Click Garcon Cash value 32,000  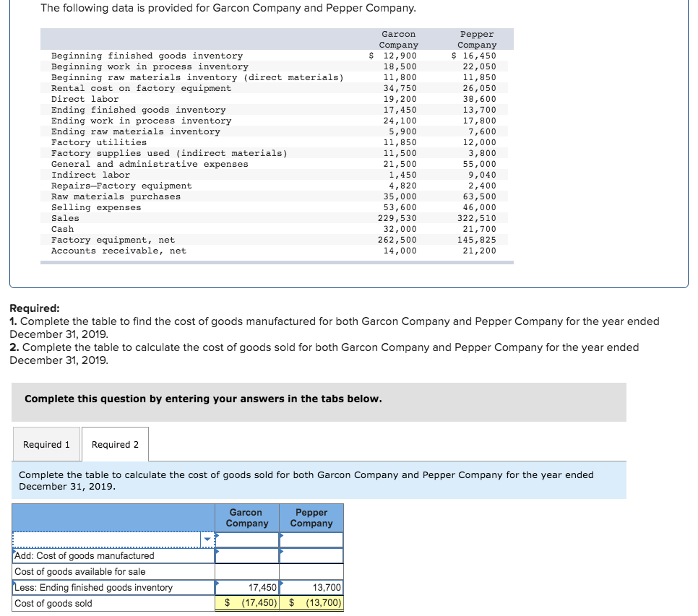(400, 229)
